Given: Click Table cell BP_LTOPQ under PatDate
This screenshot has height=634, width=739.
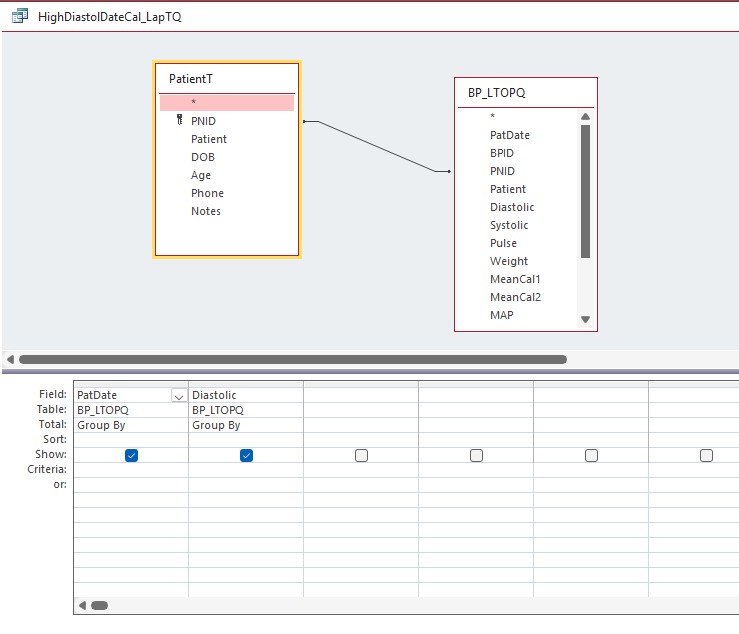Looking at the screenshot, I should coord(131,410).
